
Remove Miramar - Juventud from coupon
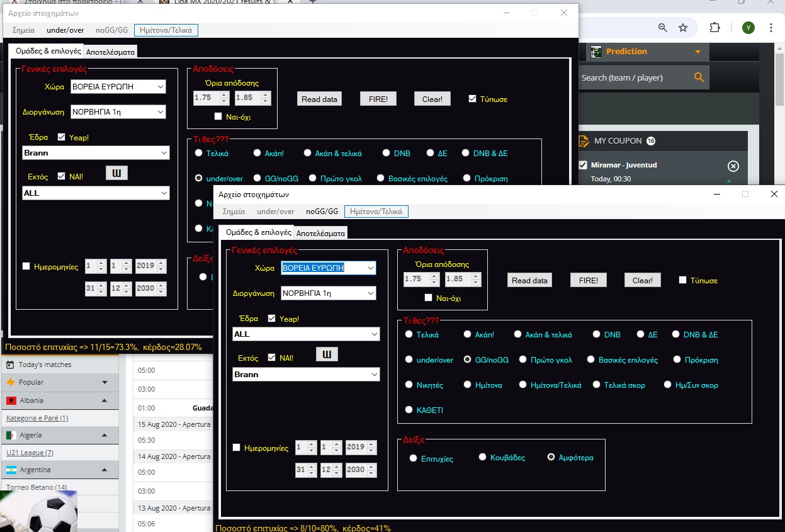tap(733, 166)
